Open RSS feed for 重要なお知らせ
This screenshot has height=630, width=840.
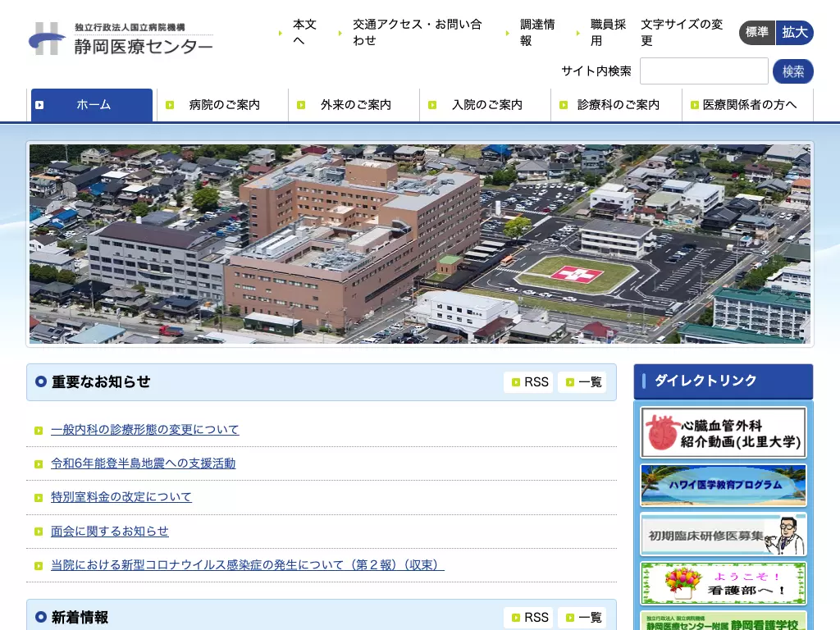pyautogui.click(x=529, y=382)
